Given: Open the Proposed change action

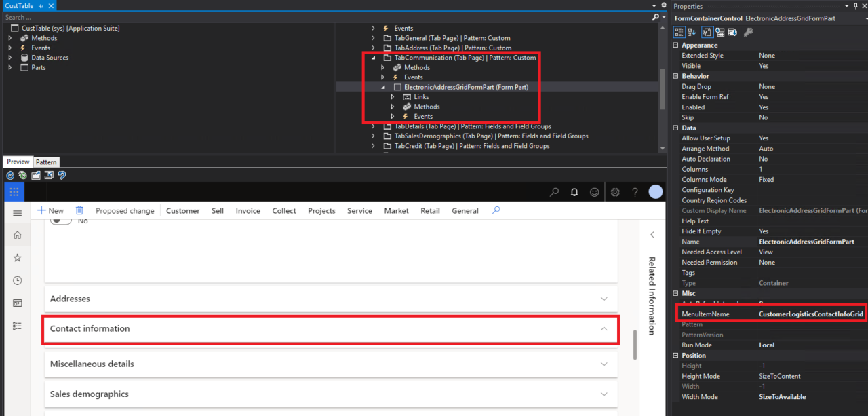Looking at the screenshot, I should (125, 210).
